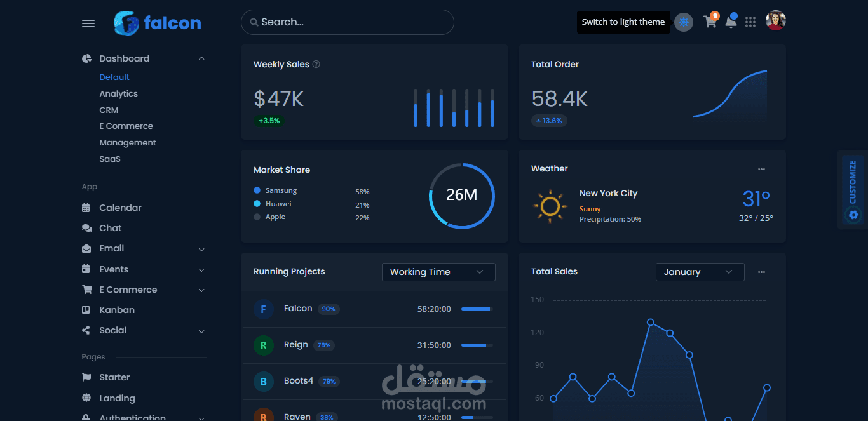The width and height of the screenshot is (868, 421).
Task: Open E Commerce dashboard sub-link
Action: tap(126, 126)
